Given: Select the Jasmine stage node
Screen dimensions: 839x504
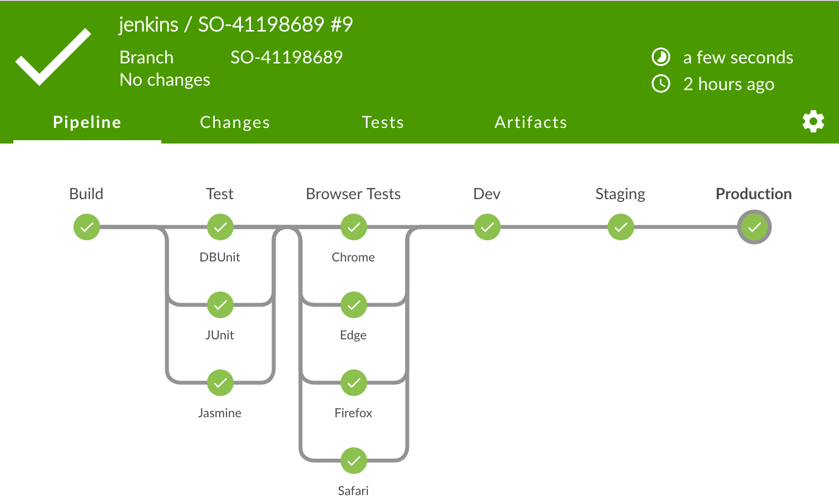Looking at the screenshot, I should (220, 383).
